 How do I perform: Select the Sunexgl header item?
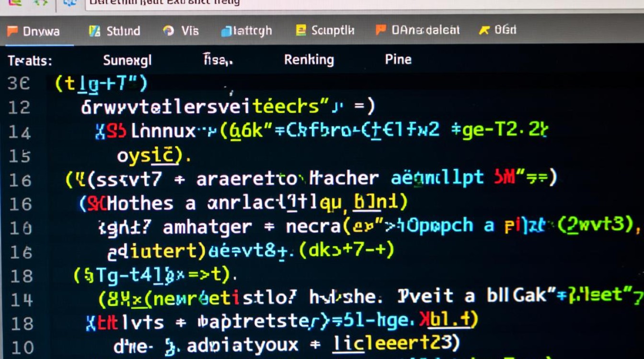pos(127,60)
